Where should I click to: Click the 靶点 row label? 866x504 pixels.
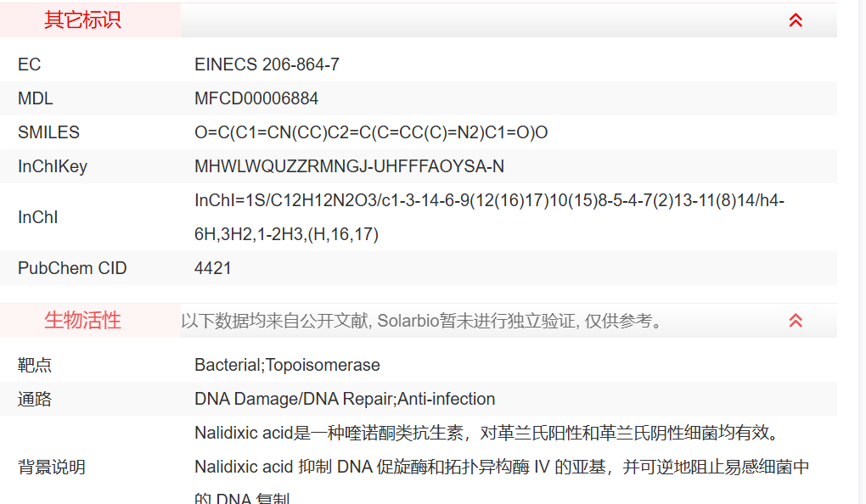click(35, 365)
